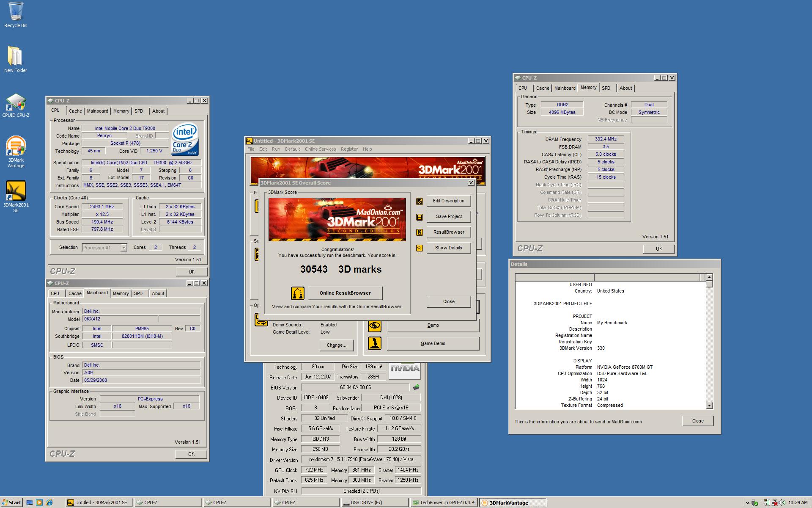The width and height of the screenshot is (812, 508).
Task: Click the Show Details magnifier icon
Action: point(420,248)
